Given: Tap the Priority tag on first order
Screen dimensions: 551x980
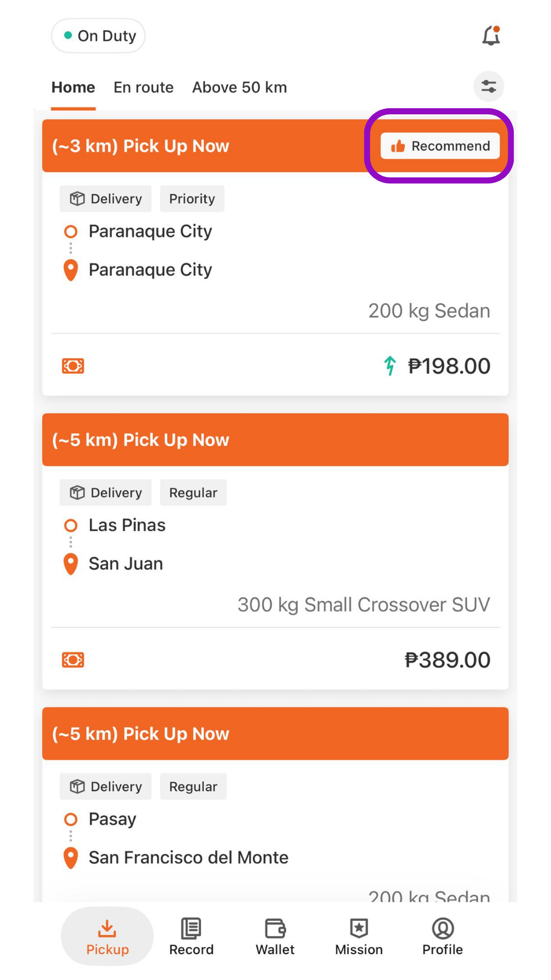Looking at the screenshot, I should click(x=192, y=199).
